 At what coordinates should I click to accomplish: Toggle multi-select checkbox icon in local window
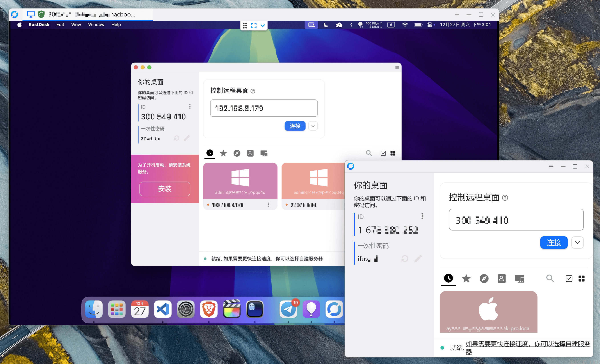pos(569,278)
